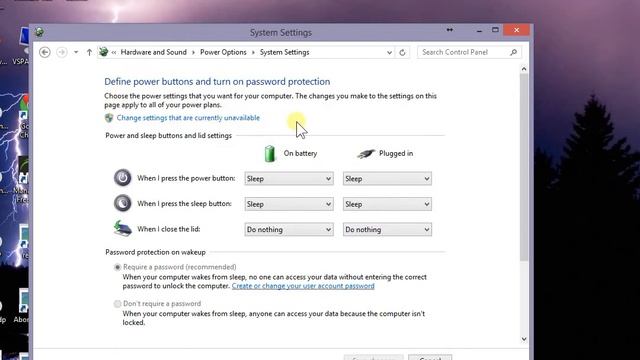Click Change settings that are currently unavailable
Image resolution: width=640 pixels, height=360 pixels.
(x=188, y=118)
